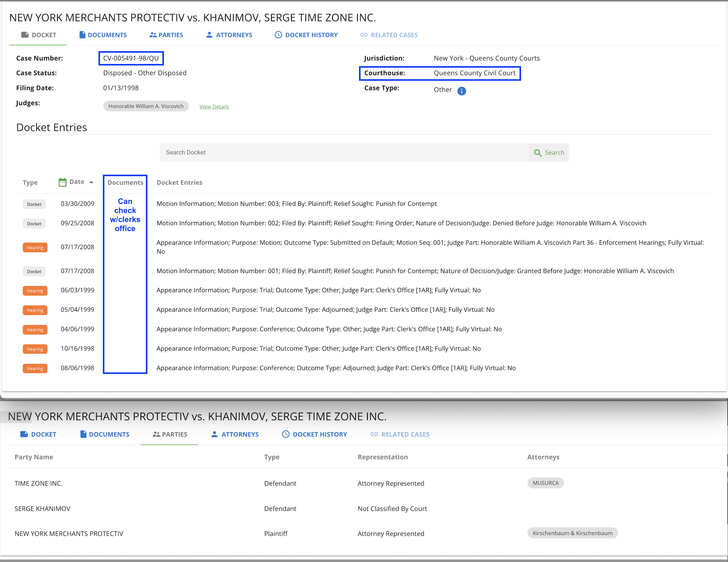This screenshot has width=728, height=562.
Task: Click Hearing badge for 10/16/1998 entry
Action: (35, 349)
